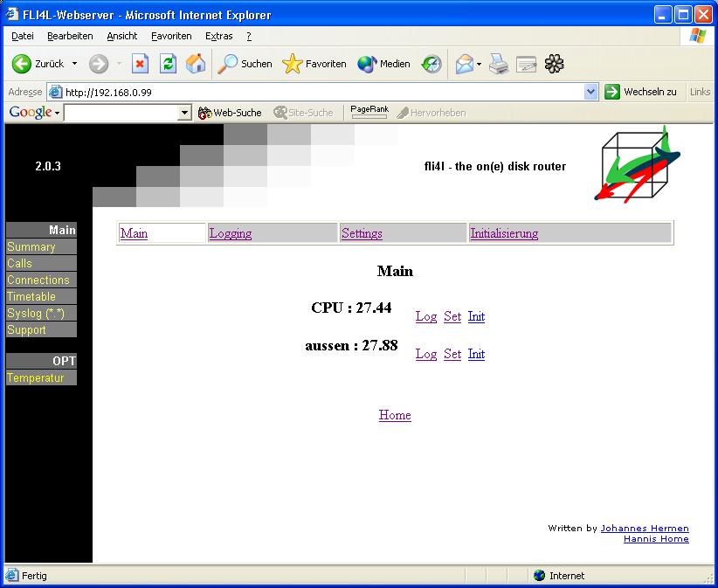The image size is (718, 588).
Task: Go to the home page house icon
Action: (x=196, y=64)
